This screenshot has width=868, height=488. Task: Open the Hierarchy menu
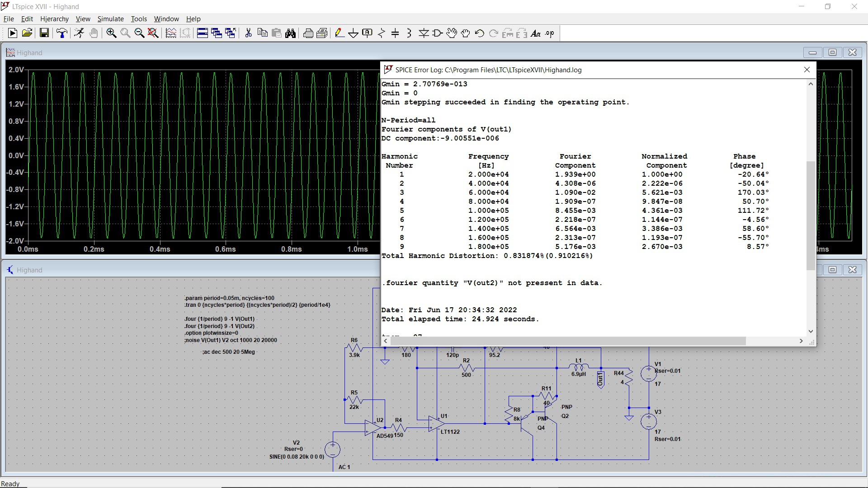54,19
